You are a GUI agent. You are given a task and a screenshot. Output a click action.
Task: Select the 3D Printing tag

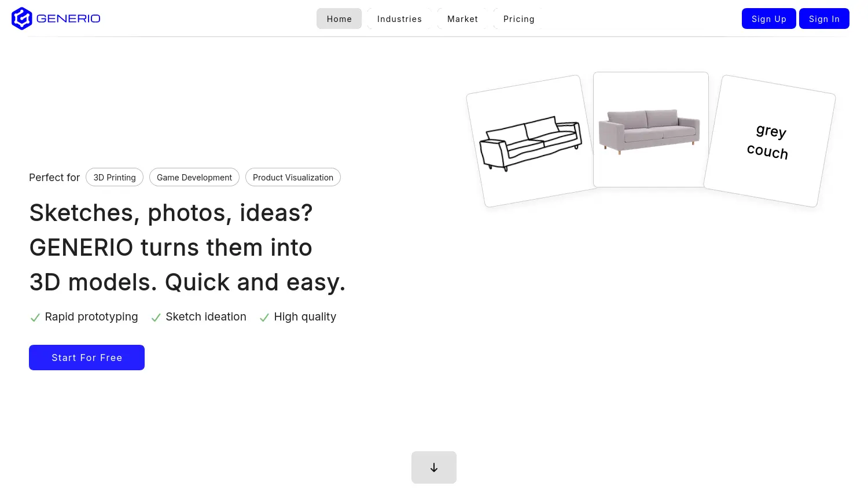click(115, 177)
